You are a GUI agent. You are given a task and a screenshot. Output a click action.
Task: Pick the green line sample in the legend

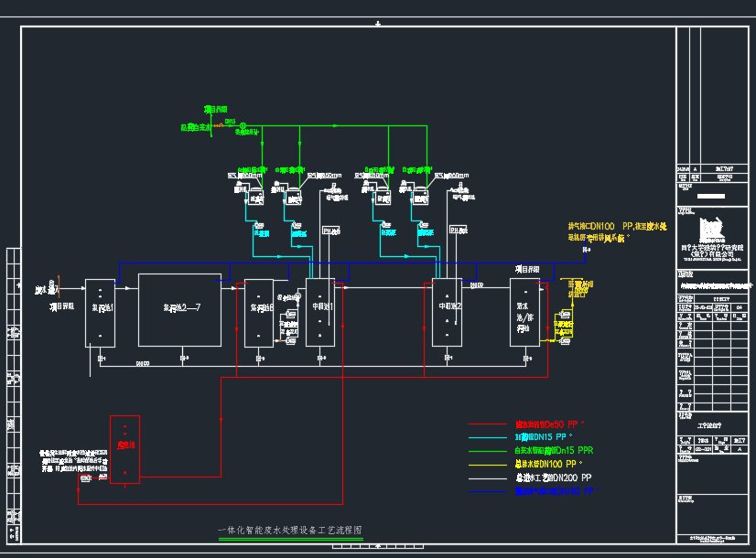[x=488, y=451]
